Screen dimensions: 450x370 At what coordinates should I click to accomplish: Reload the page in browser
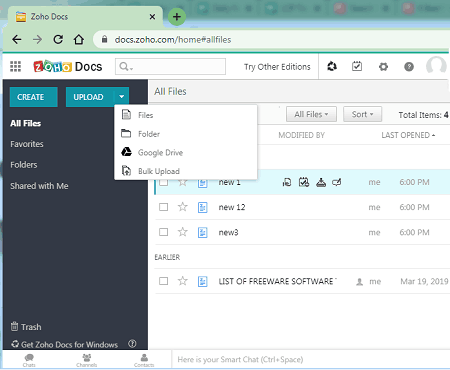click(x=58, y=40)
